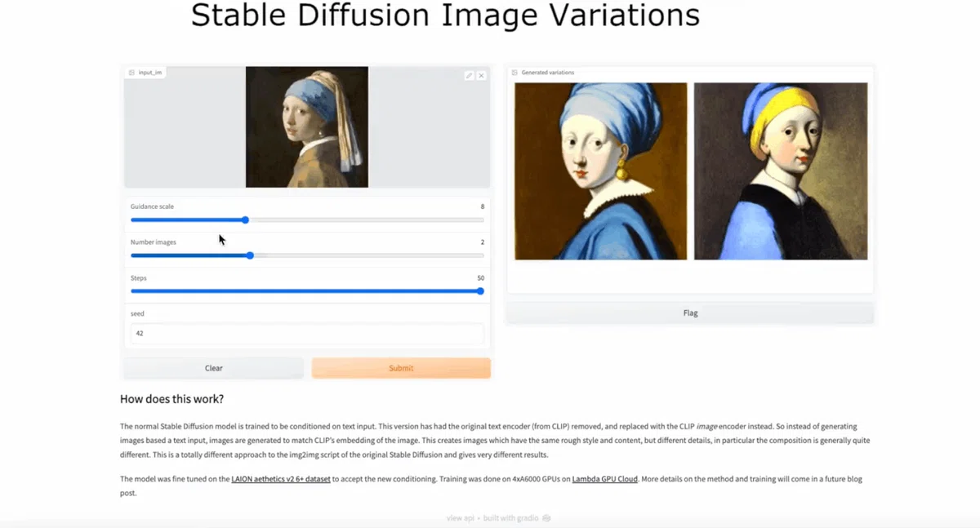Click the Number images slider handle
Image resolution: width=980 pixels, height=528 pixels.
250,255
